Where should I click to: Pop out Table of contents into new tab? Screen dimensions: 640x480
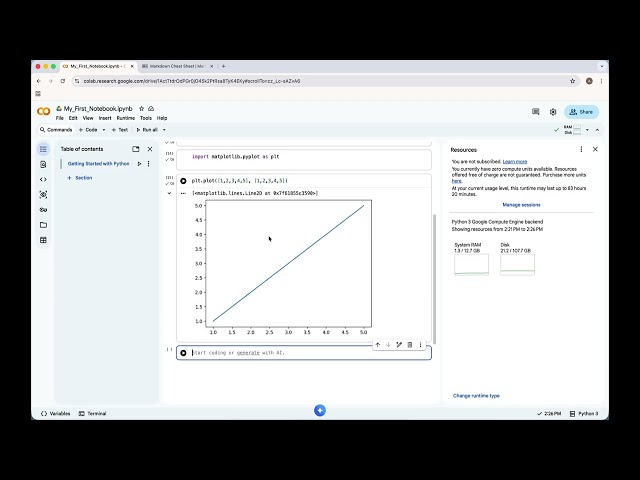pyautogui.click(x=136, y=149)
